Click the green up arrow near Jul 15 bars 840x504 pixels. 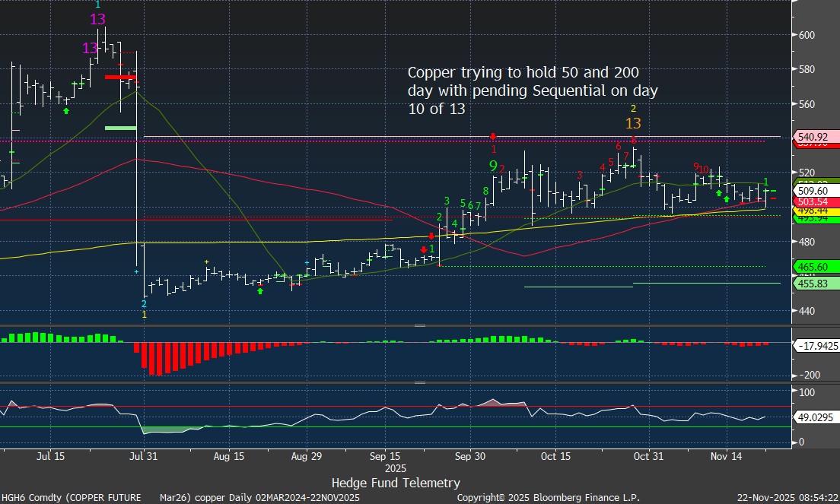tap(65, 111)
